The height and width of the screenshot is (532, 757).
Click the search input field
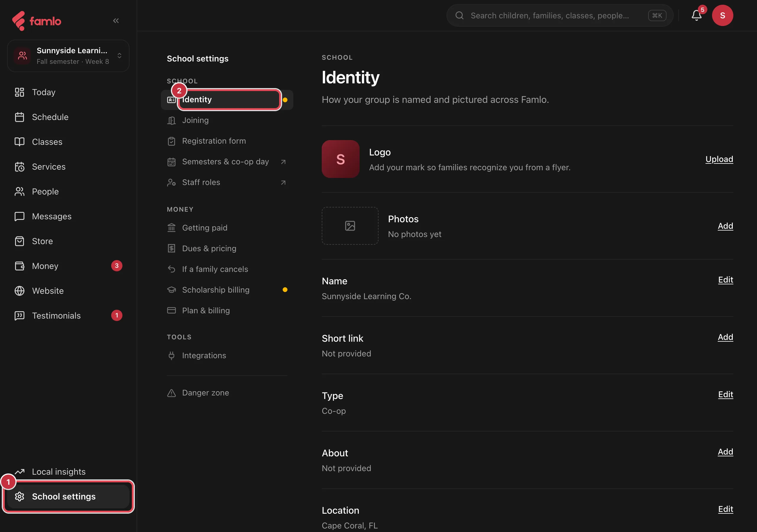pyautogui.click(x=559, y=15)
